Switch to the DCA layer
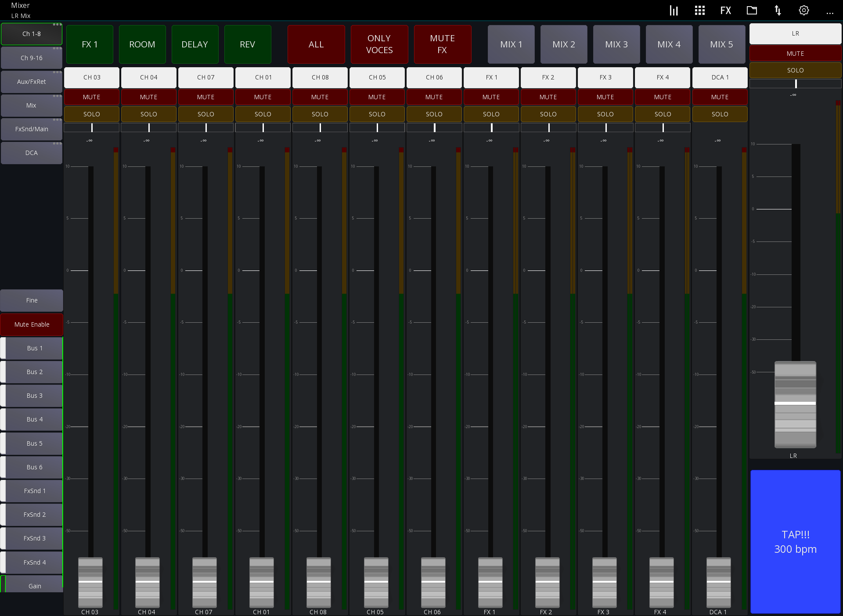 coord(32,153)
